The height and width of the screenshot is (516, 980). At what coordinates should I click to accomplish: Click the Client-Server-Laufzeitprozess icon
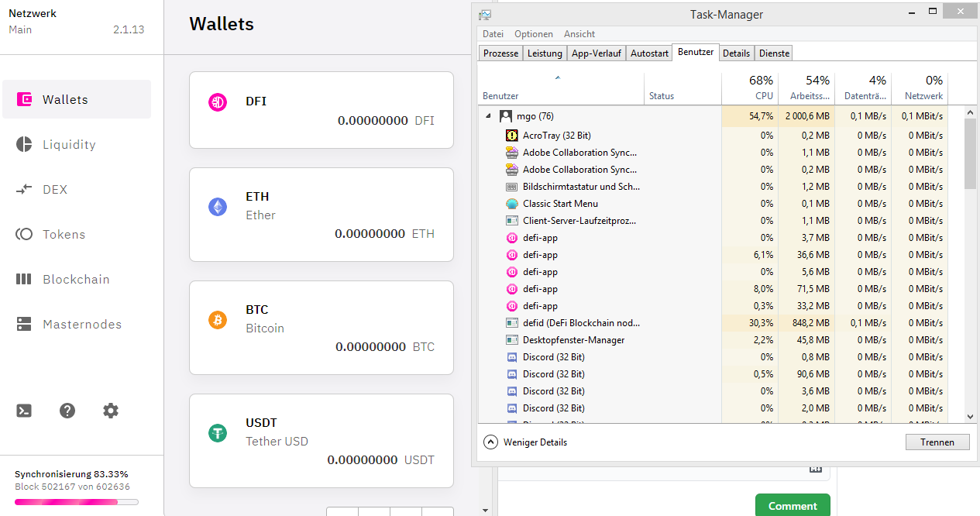point(511,221)
